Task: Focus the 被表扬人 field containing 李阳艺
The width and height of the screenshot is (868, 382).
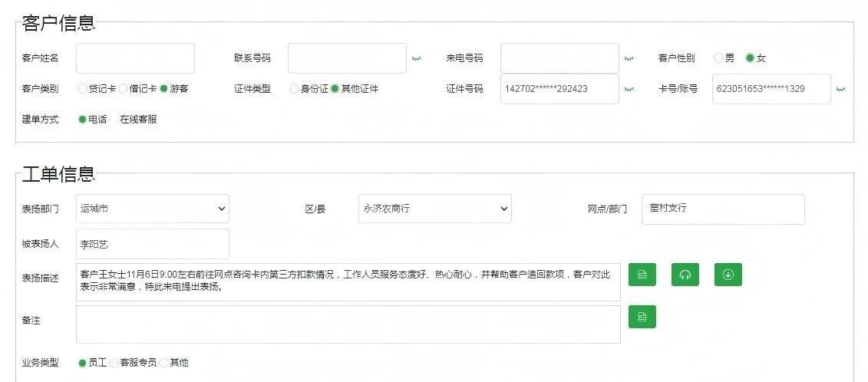Action: pos(153,244)
